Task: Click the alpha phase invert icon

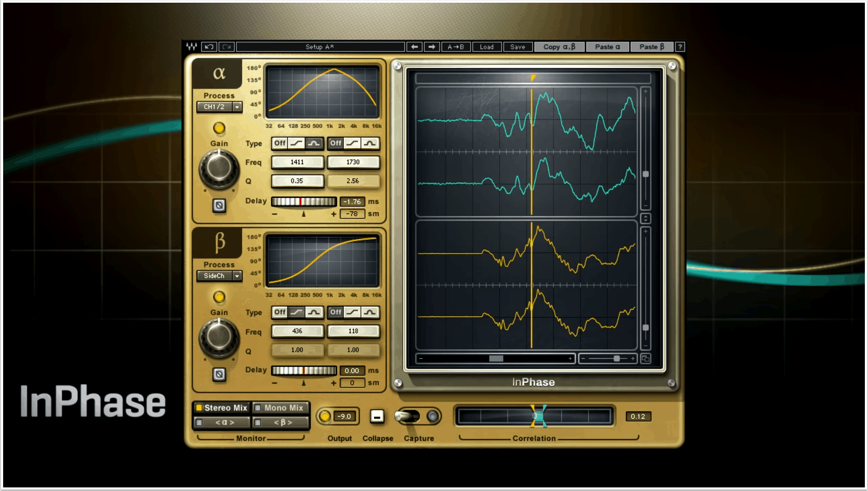Action: (x=219, y=206)
